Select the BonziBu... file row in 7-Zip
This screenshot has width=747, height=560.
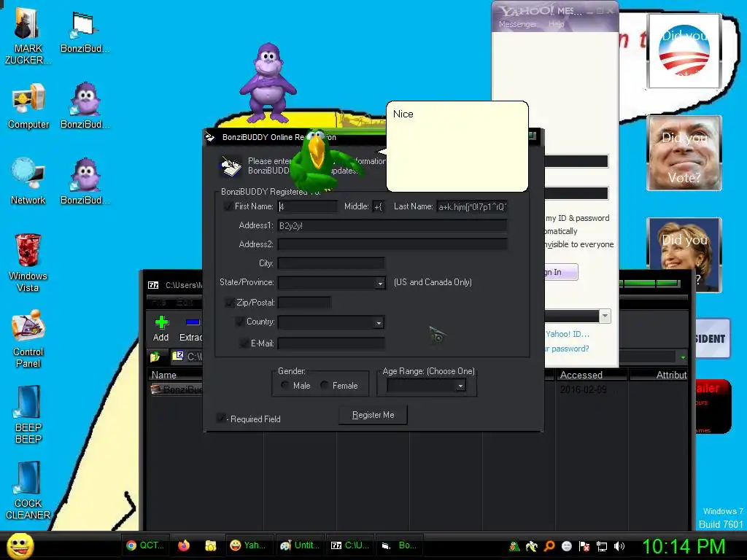pos(177,389)
